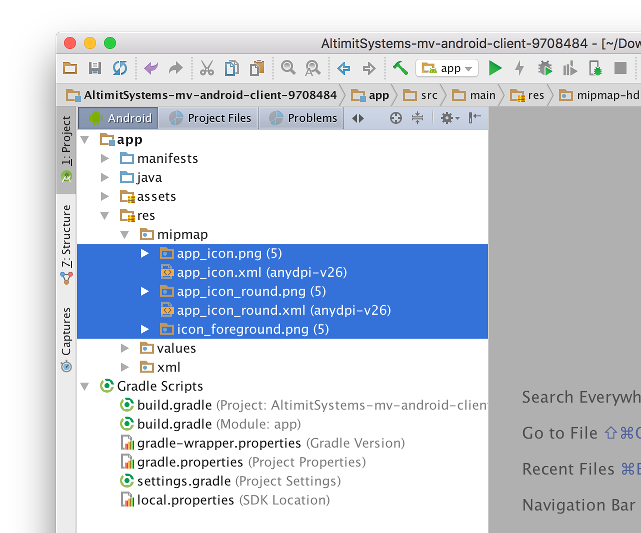The width and height of the screenshot is (641, 533).
Task: Open Find with the magnifier icon
Action: (288, 68)
